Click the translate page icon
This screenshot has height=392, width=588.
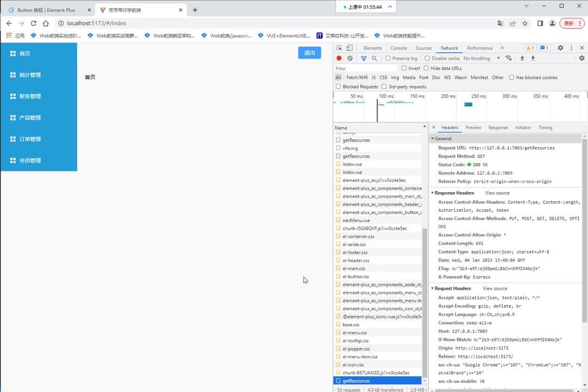tap(500, 23)
